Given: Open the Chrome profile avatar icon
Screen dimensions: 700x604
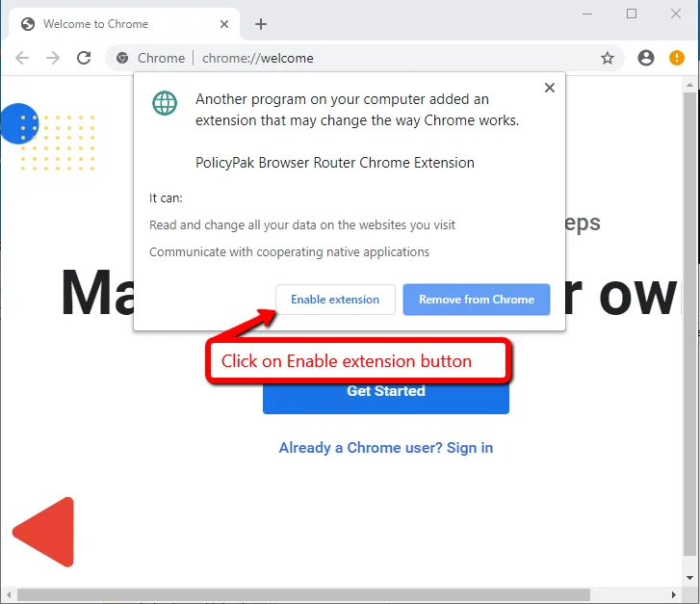Looking at the screenshot, I should click(646, 58).
